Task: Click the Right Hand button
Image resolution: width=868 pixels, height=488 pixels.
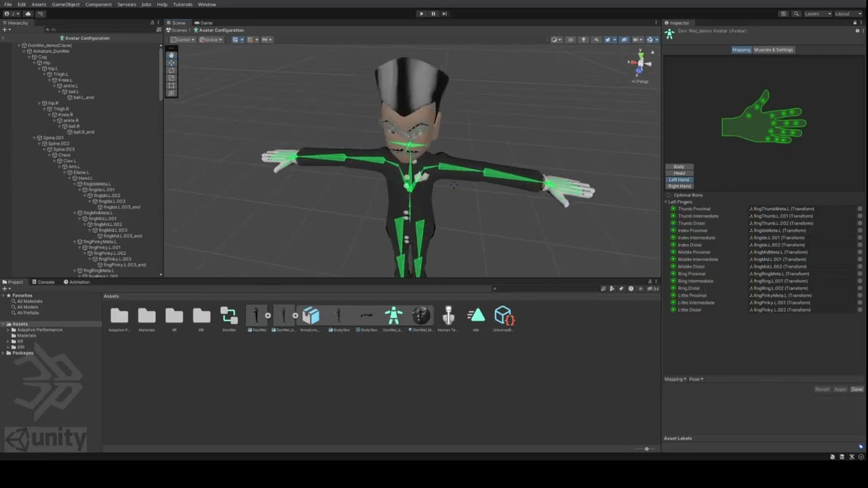Action: point(679,186)
